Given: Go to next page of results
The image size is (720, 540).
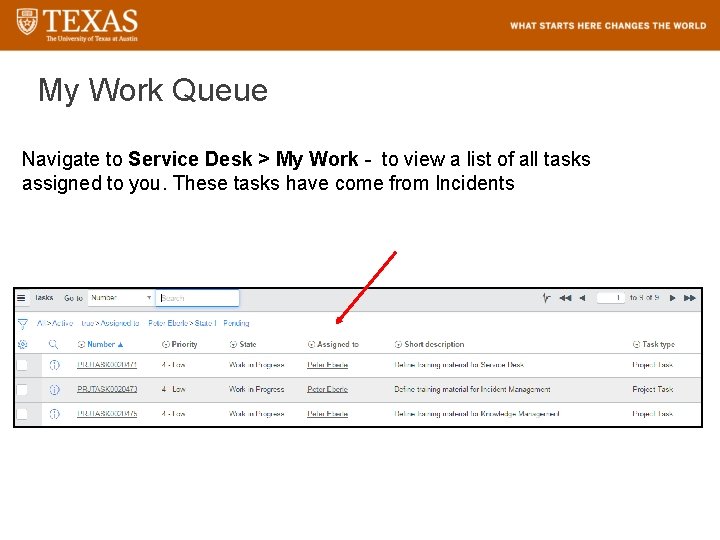Looking at the screenshot, I should [673, 298].
